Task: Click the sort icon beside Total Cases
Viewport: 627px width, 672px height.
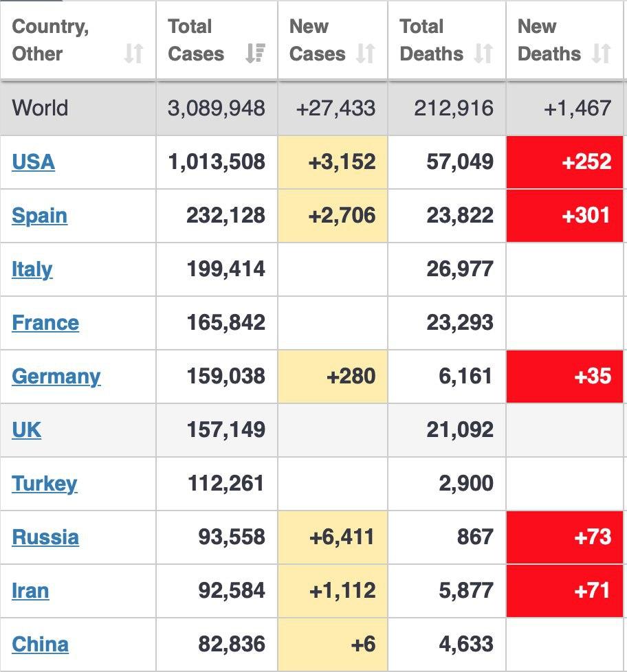Action: click(x=255, y=54)
